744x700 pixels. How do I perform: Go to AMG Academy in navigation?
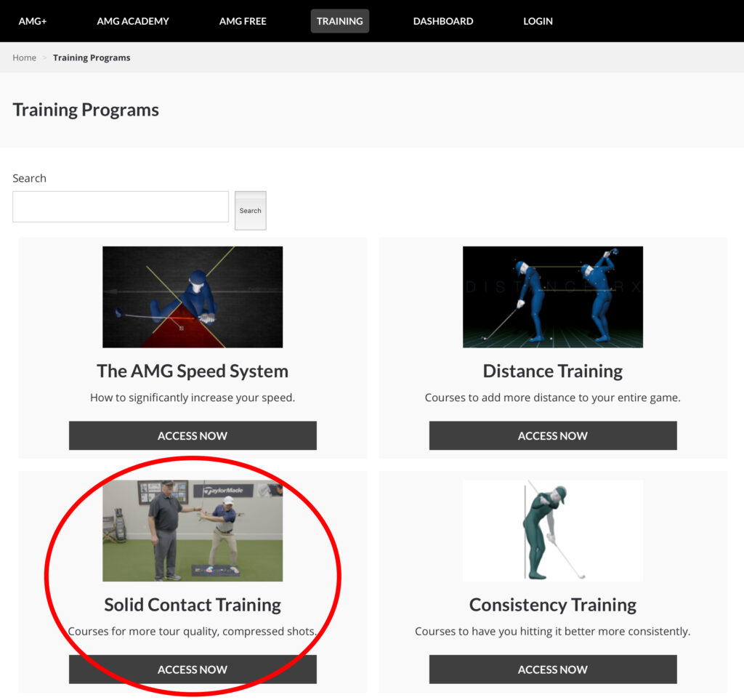[x=133, y=21]
